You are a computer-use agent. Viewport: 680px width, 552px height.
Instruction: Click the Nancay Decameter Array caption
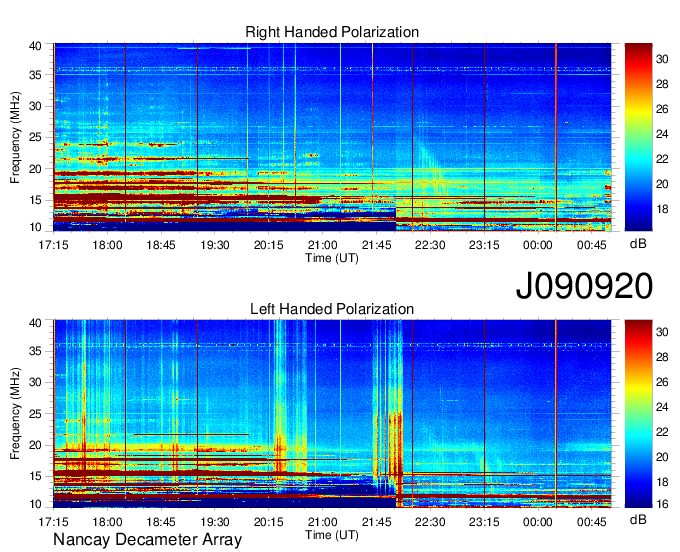(147, 540)
